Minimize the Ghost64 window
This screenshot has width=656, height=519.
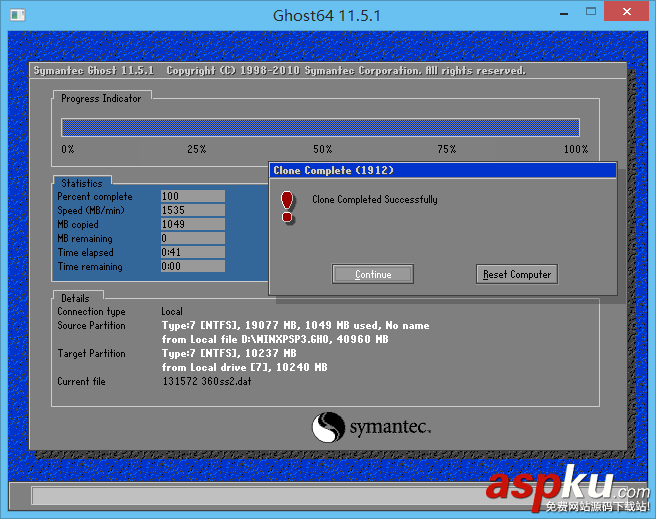pyautogui.click(x=564, y=13)
